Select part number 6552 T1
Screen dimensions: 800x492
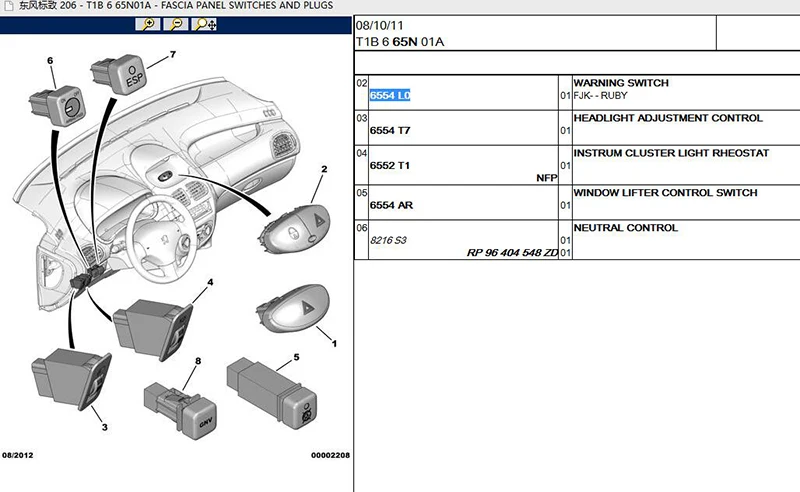tap(390, 165)
